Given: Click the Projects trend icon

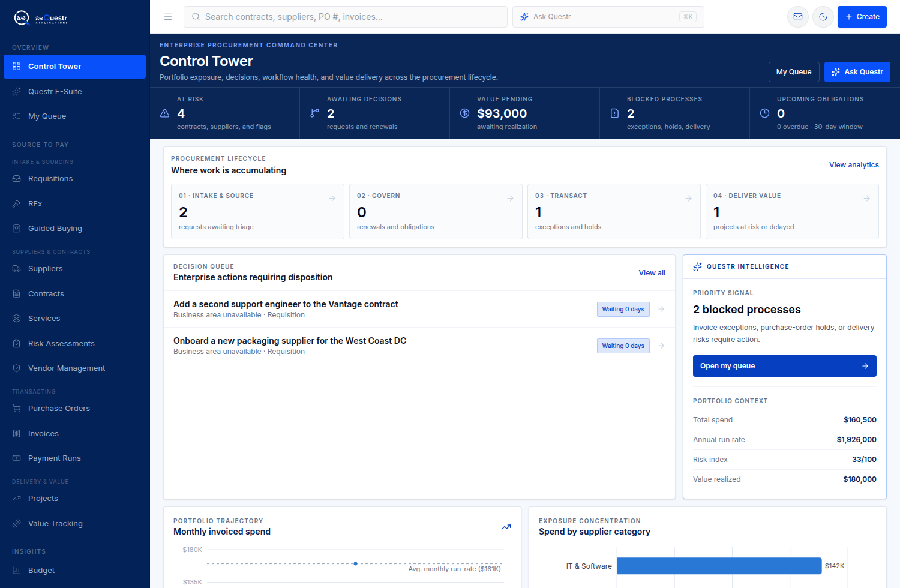Looking at the screenshot, I should [17, 499].
